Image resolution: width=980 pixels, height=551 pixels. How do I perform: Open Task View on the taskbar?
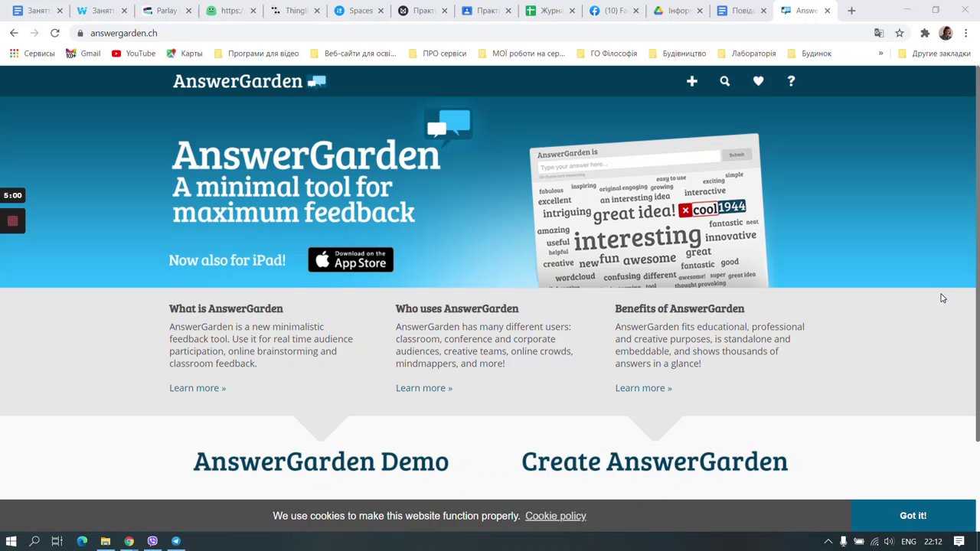(57, 541)
